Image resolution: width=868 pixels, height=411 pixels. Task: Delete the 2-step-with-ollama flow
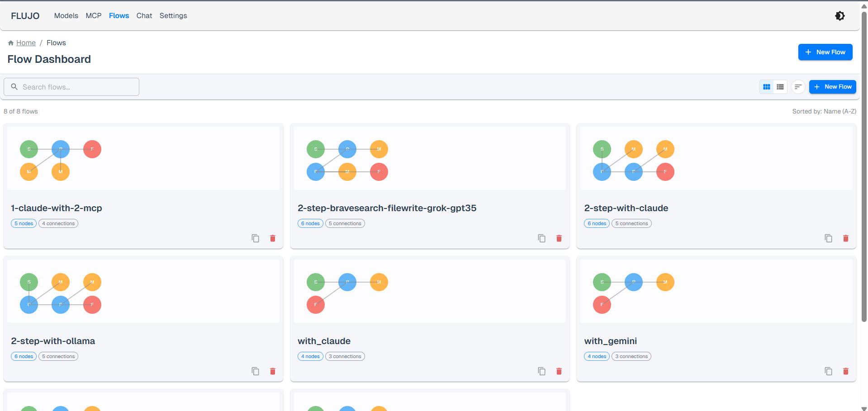(x=273, y=371)
